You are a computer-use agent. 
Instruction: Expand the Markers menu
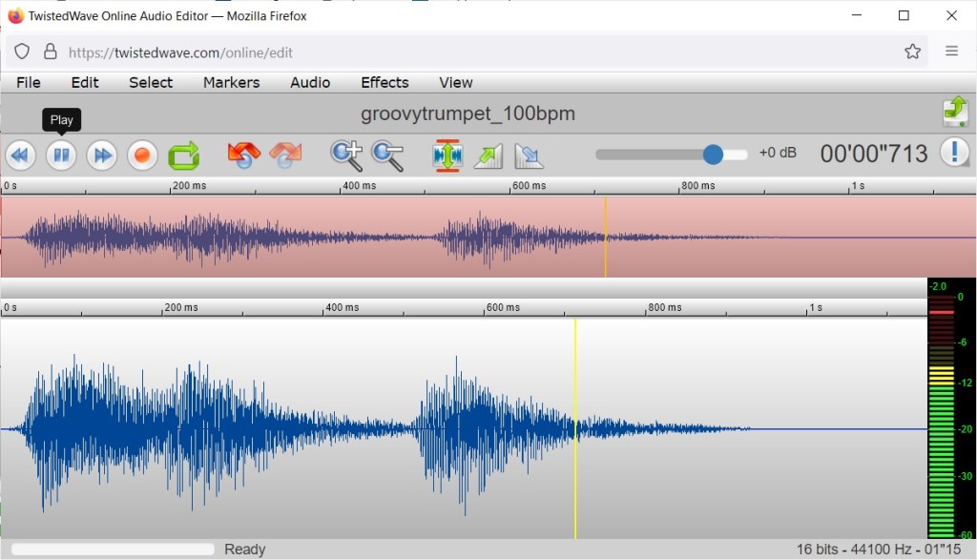[x=231, y=82]
